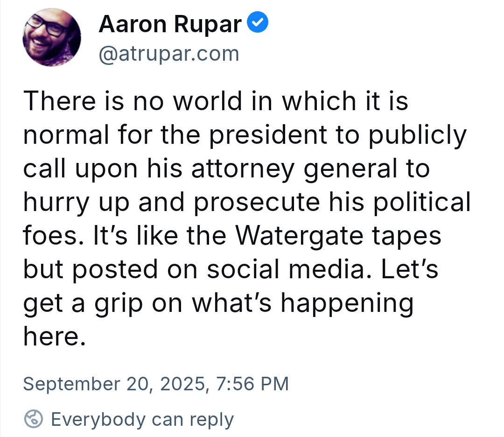Open the Everybody can reply setting
504x437 pixels.
(x=142, y=420)
